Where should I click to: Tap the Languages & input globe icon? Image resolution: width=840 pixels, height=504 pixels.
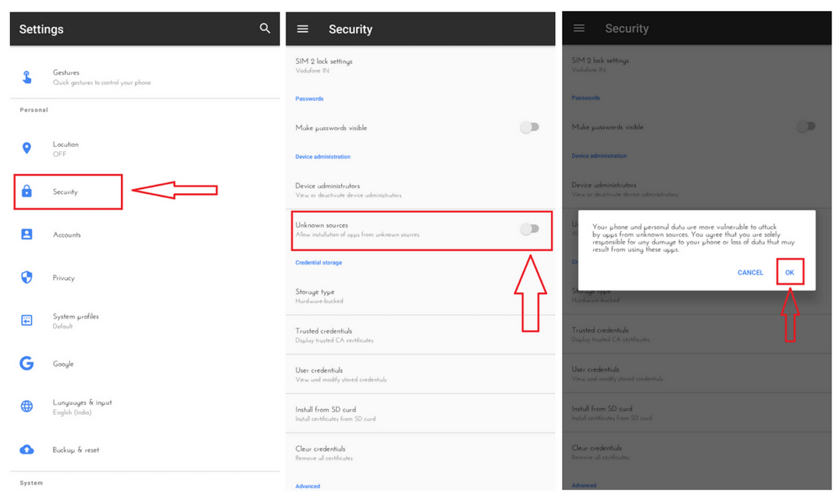(x=27, y=407)
